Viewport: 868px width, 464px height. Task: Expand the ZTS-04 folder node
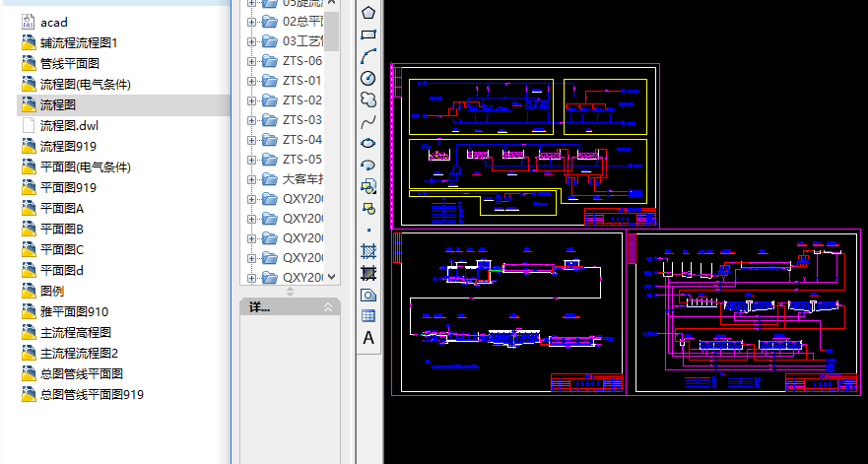point(251,140)
